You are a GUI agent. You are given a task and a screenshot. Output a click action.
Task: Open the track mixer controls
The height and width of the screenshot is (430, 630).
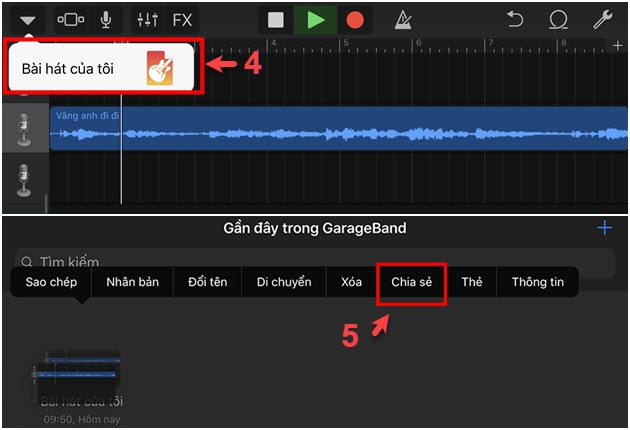tap(147, 20)
